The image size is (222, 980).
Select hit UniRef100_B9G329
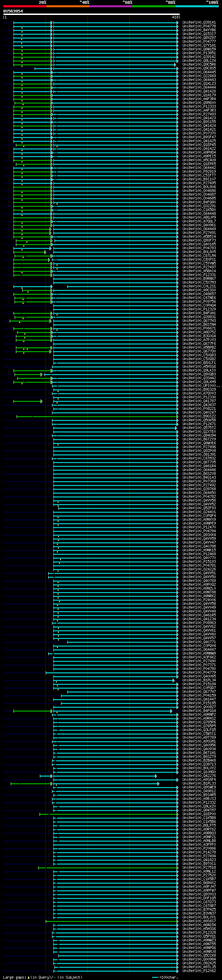199,390
